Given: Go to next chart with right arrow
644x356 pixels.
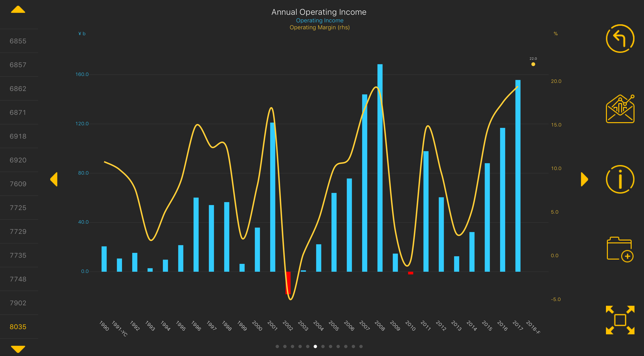Looking at the screenshot, I should point(584,179).
